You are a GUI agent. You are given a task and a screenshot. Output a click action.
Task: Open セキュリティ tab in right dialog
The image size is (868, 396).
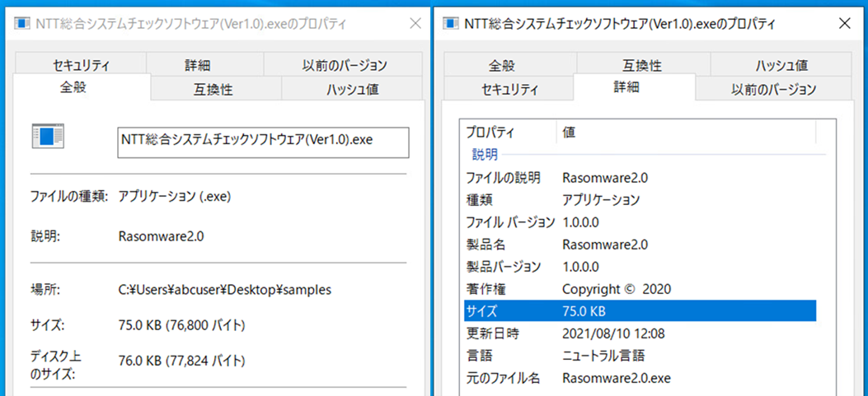click(x=509, y=89)
